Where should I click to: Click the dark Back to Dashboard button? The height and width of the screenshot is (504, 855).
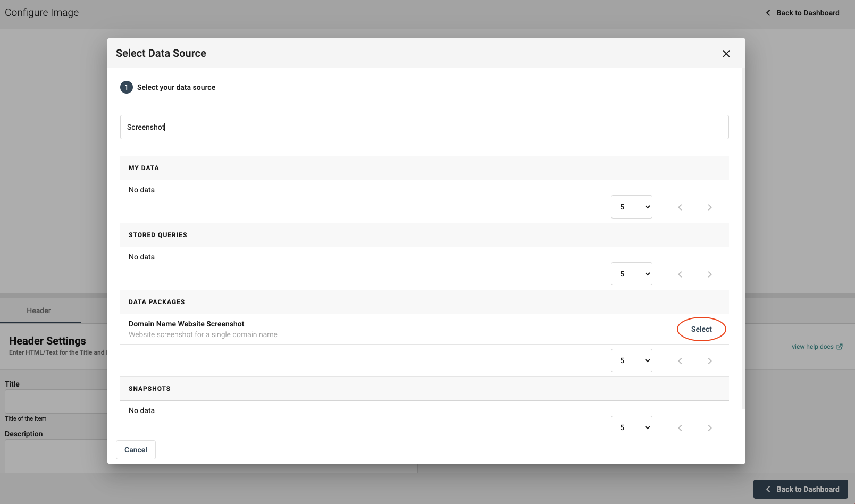pyautogui.click(x=800, y=489)
